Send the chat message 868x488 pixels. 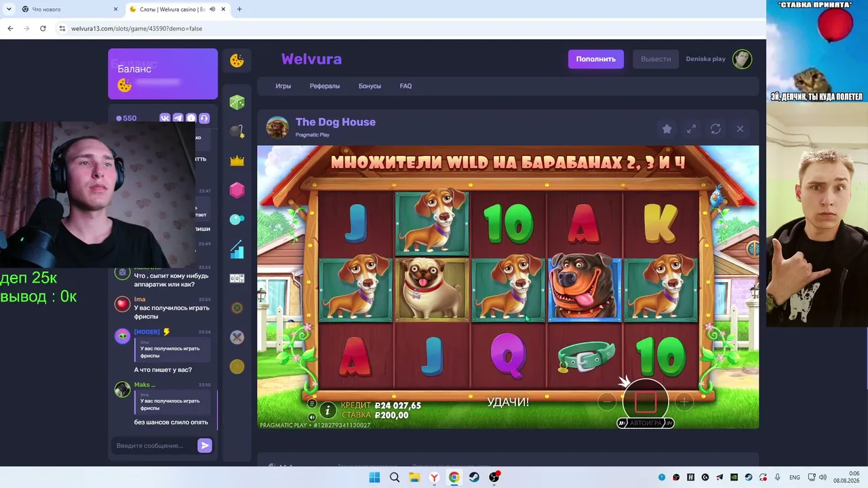click(x=205, y=445)
